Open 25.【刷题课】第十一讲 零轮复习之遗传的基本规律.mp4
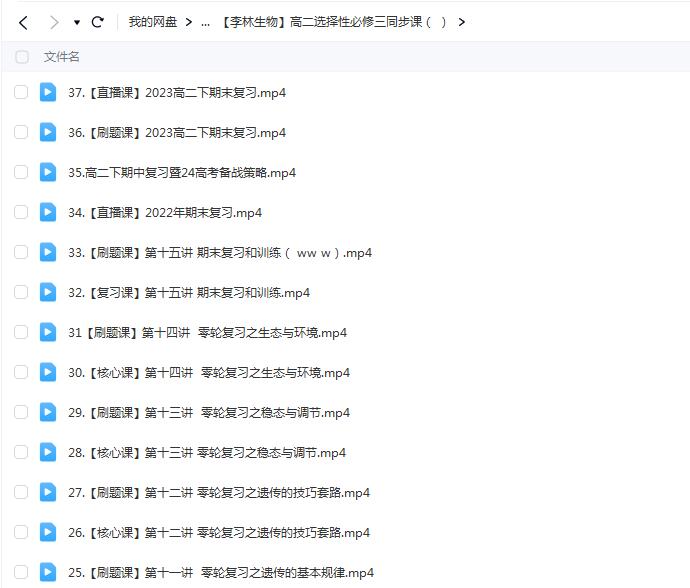Viewport: 690px width, 588px height. [221, 573]
